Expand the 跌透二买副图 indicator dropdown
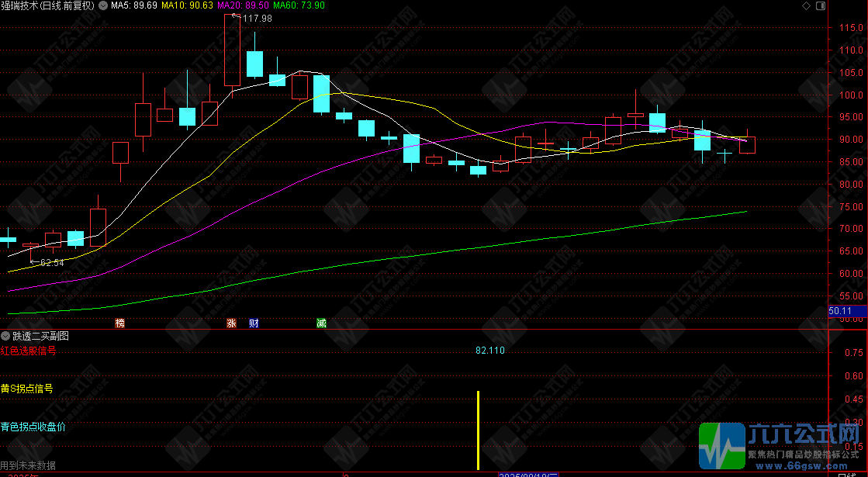 coord(5,336)
